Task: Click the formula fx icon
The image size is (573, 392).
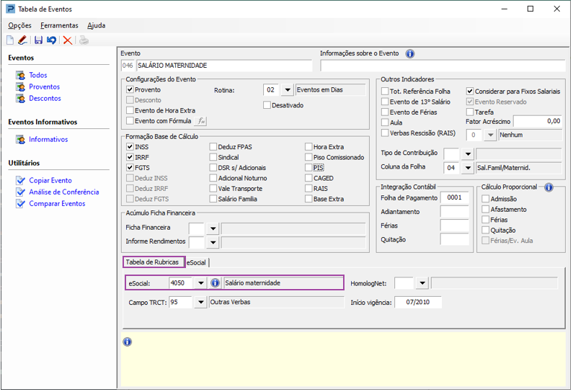Action: pyautogui.click(x=201, y=121)
